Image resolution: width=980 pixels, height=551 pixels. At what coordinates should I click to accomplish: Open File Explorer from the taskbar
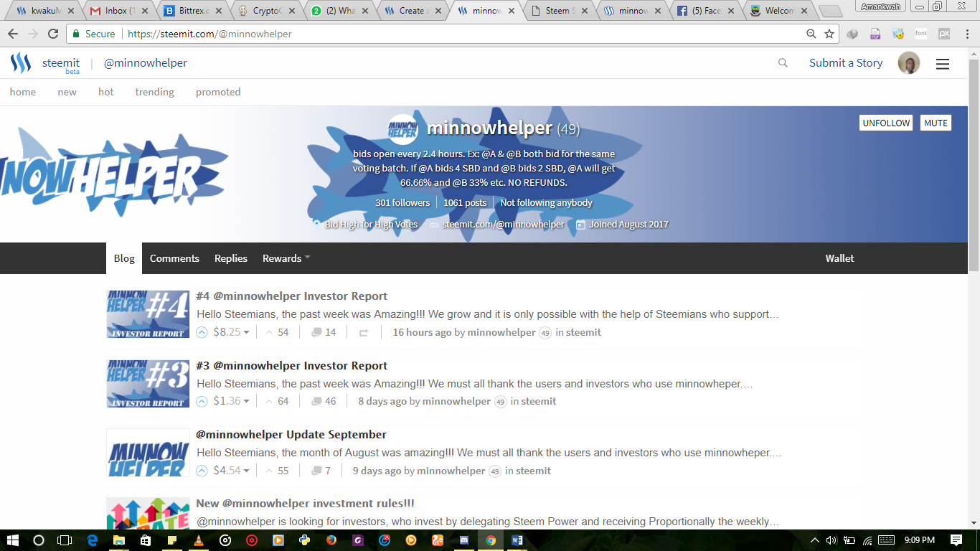[118, 540]
